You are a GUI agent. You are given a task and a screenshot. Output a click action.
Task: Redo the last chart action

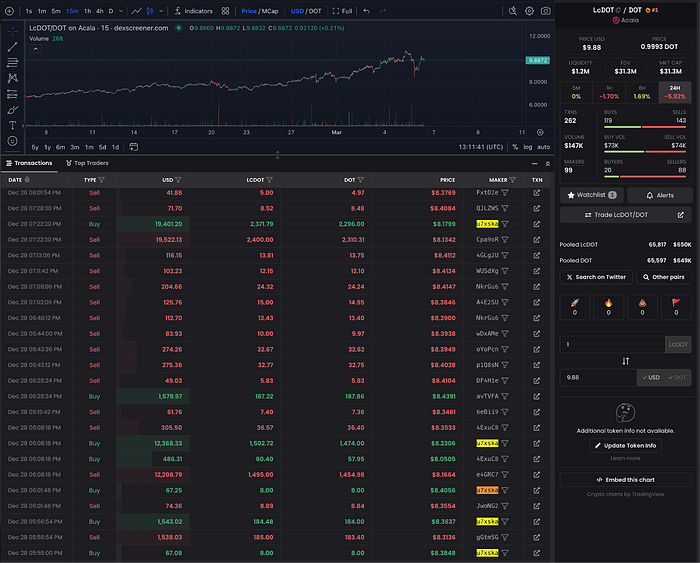pos(383,11)
